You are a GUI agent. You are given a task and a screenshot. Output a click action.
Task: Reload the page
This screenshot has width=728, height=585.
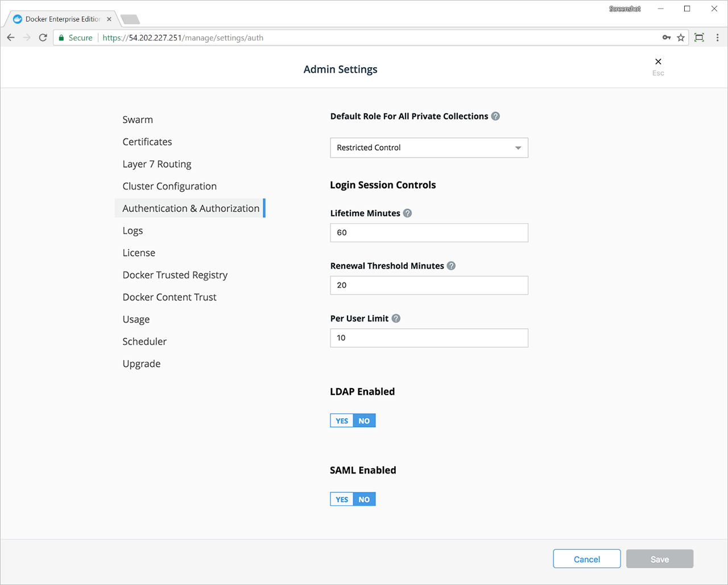coord(43,37)
